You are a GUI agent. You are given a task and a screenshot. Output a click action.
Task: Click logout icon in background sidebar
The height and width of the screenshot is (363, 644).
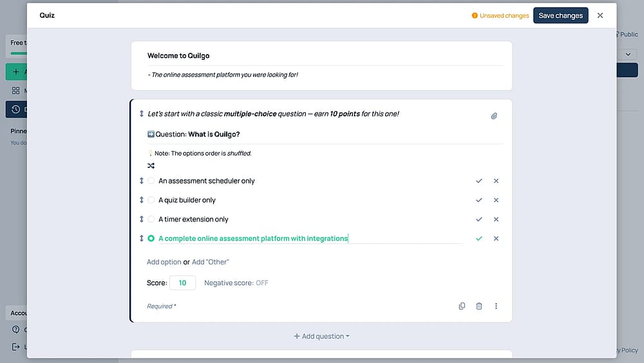15,347
